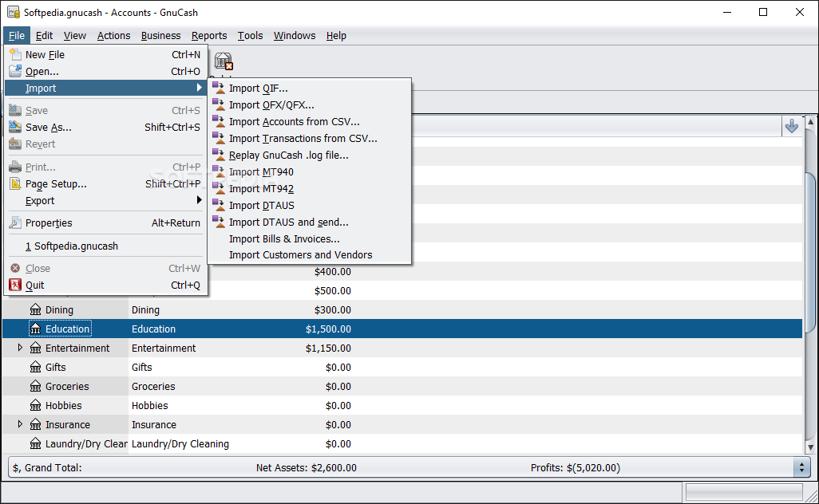The height and width of the screenshot is (504, 819).
Task: Select Page Setup... menu entry
Action: [106, 183]
